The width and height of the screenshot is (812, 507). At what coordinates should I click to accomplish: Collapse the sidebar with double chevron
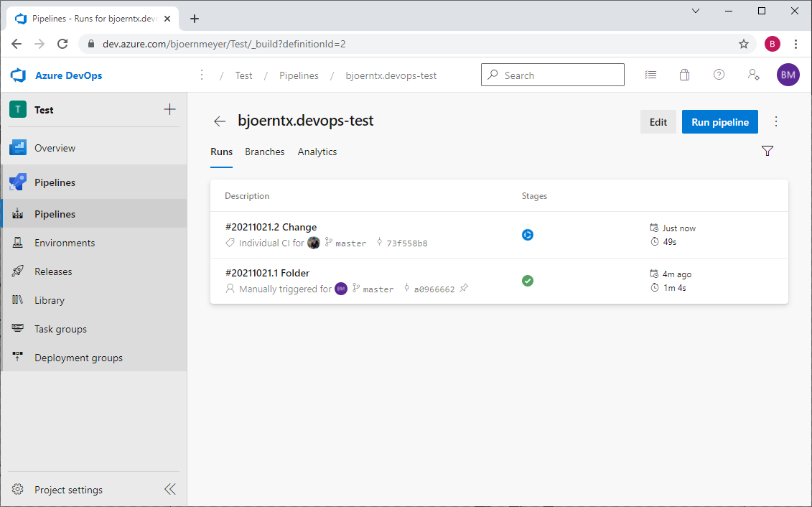tap(170, 489)
